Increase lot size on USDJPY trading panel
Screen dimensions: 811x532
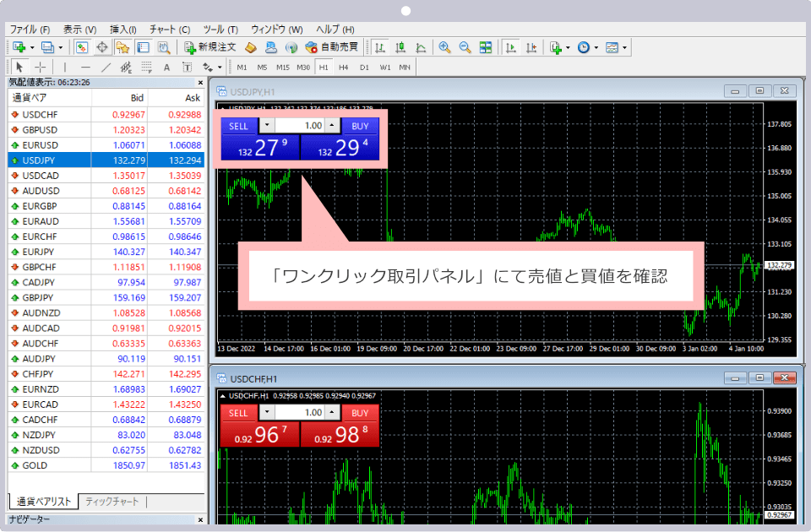pos(331,126)
